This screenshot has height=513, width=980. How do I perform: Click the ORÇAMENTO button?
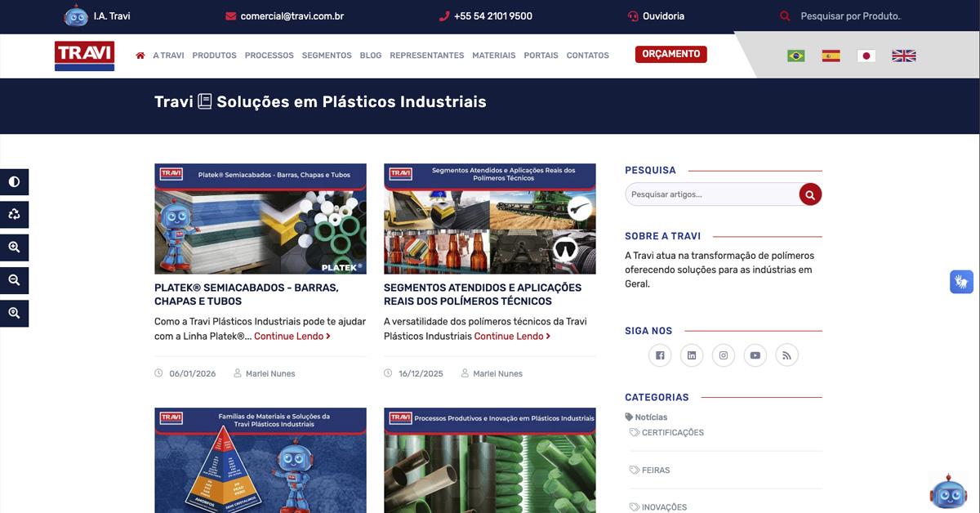coord(671,53)
